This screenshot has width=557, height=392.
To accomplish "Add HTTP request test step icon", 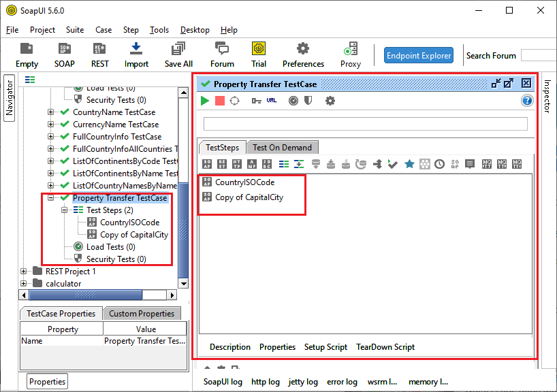I will tap(237, 164).
